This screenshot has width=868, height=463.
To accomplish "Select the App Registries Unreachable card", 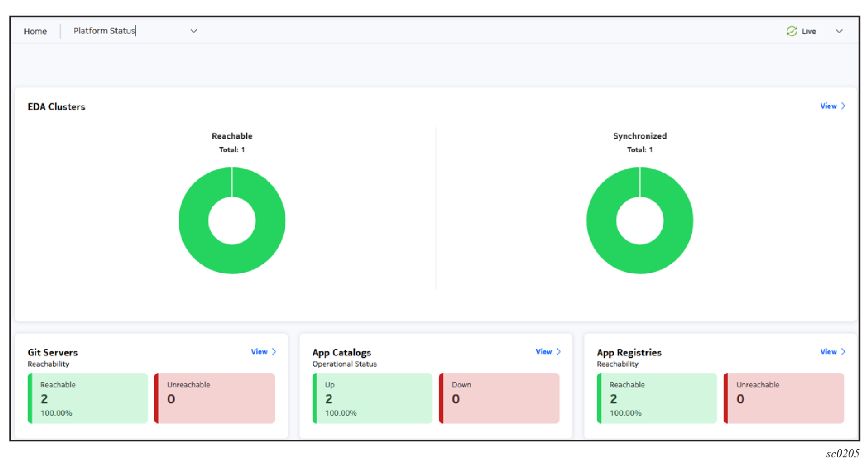I will [784, 398].
